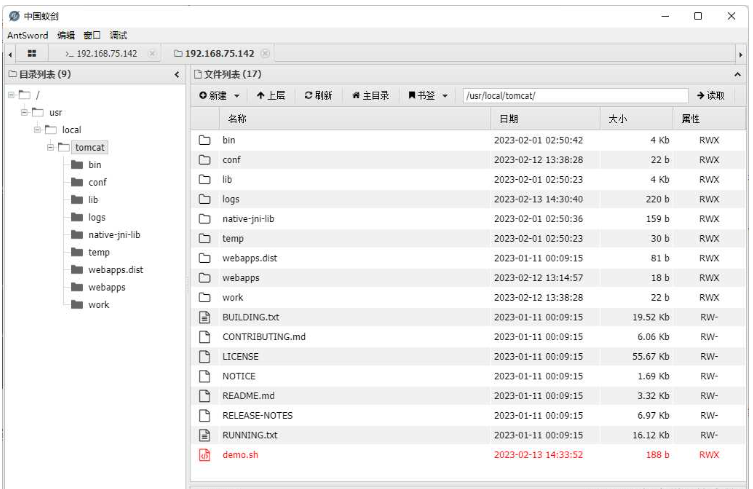753x489 pixels.
Task: Click the date 2023-02-13 14:33:52
Action: [538, 455]
